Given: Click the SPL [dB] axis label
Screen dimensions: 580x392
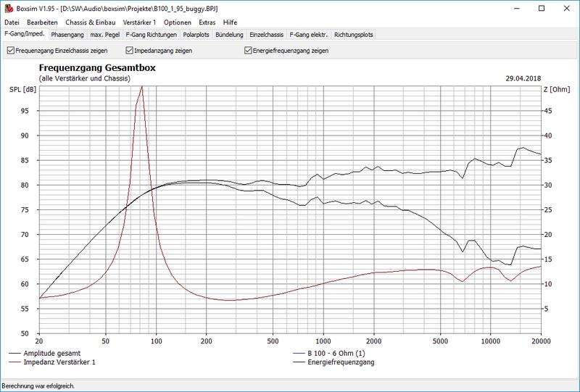Looking at the screenshot, I should (23, 89).
